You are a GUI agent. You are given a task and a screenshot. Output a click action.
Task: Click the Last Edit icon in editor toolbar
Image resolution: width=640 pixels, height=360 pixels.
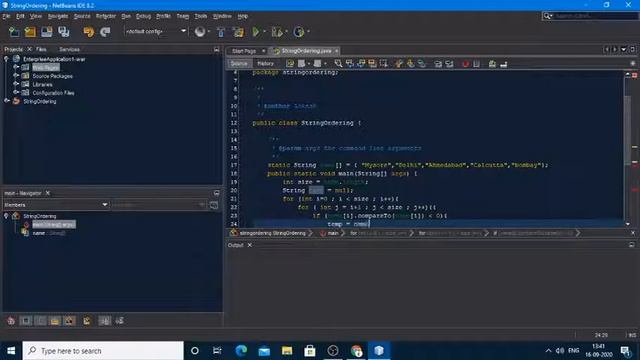[x=290, y=64]
